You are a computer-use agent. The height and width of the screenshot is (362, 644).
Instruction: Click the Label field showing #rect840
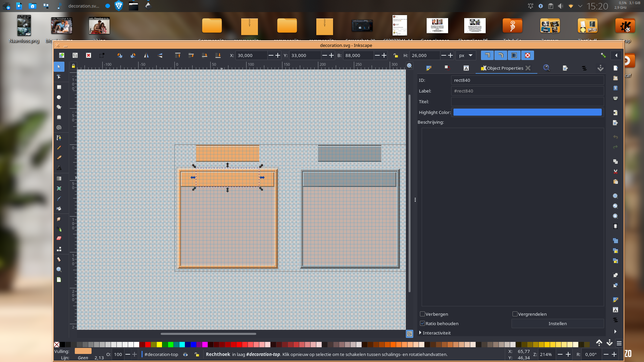click(x=527, y=91)
